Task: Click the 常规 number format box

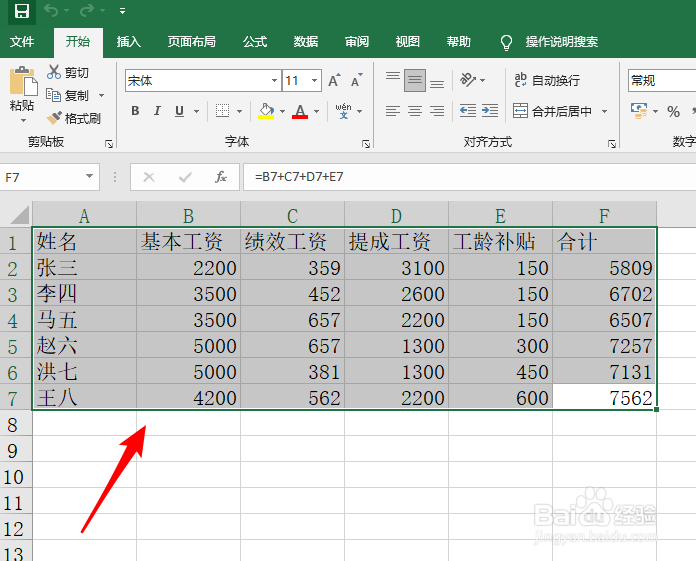Action: 661,81
